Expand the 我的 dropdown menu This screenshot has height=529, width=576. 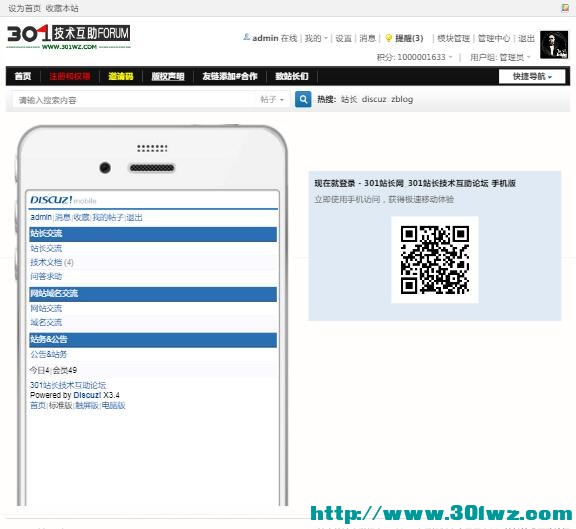[x=316, y=38]
